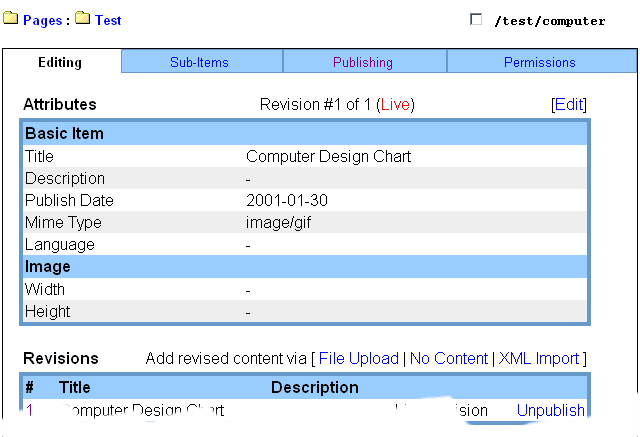Open the Permissions tab
640x437 pixels.
[x=540, y=62]
